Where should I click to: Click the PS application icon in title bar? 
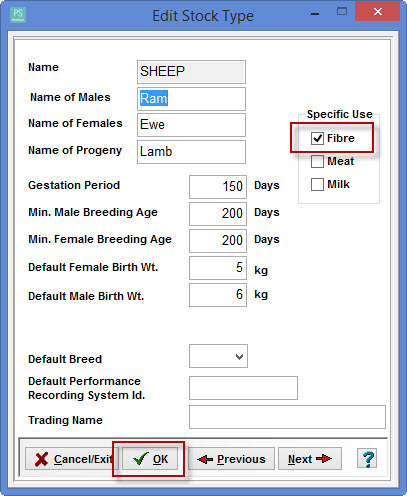(18, 15)
